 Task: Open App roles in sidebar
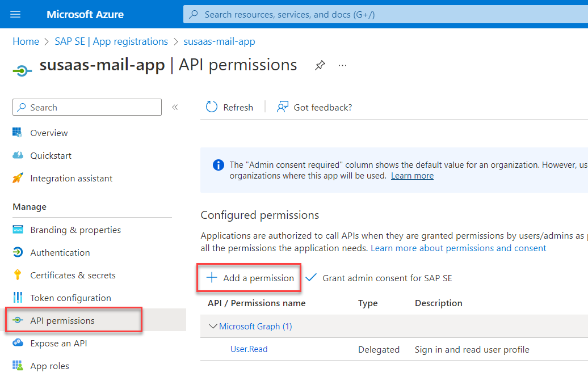tap(50, 366)
